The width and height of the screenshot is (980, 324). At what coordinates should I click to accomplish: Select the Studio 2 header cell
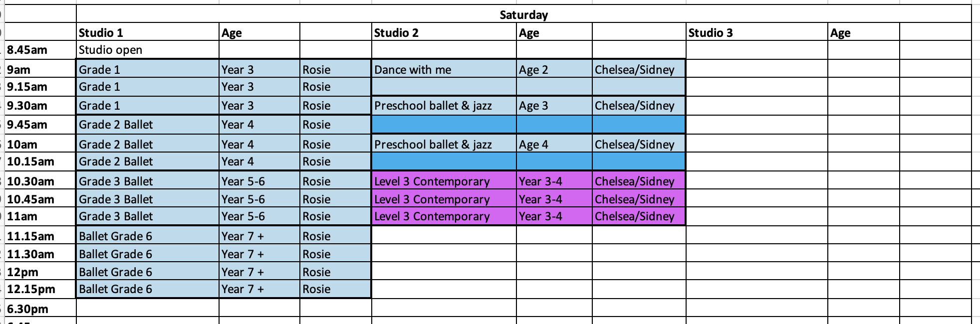444,32
